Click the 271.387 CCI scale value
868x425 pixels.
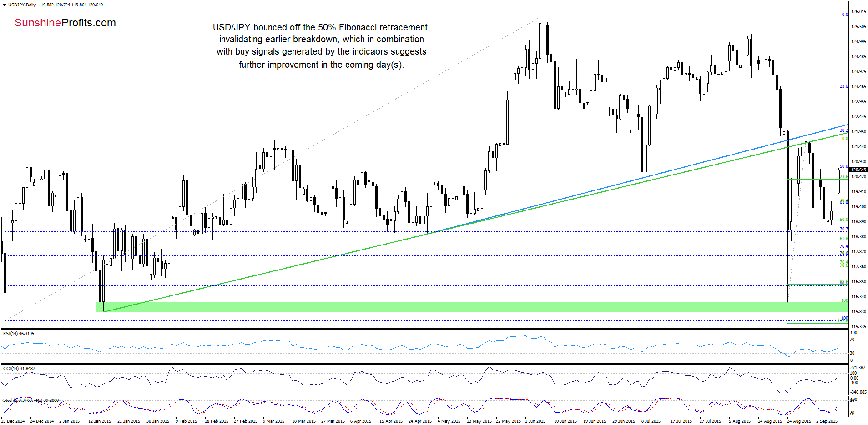[858, 367]
